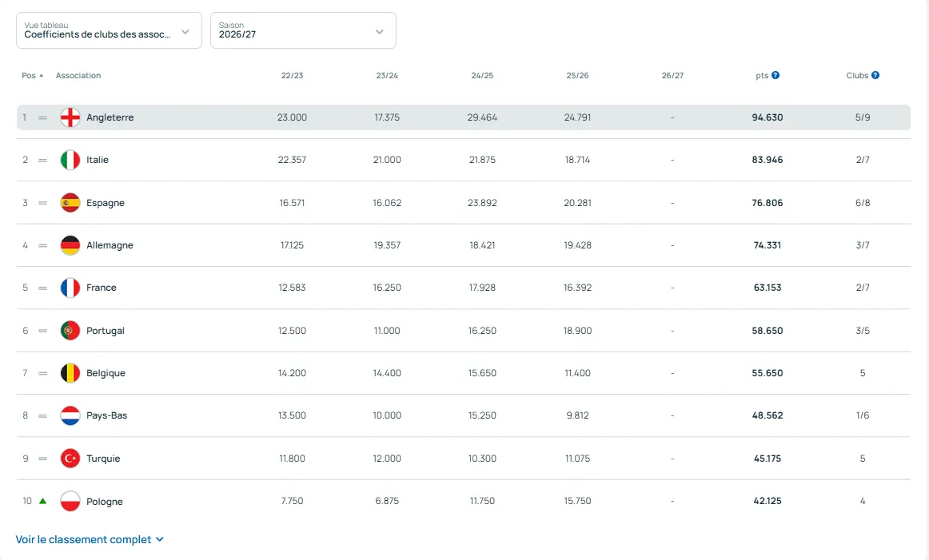Select the Belgique row name
This screenshot has width=929, height=560.
(x=106, y=373)
